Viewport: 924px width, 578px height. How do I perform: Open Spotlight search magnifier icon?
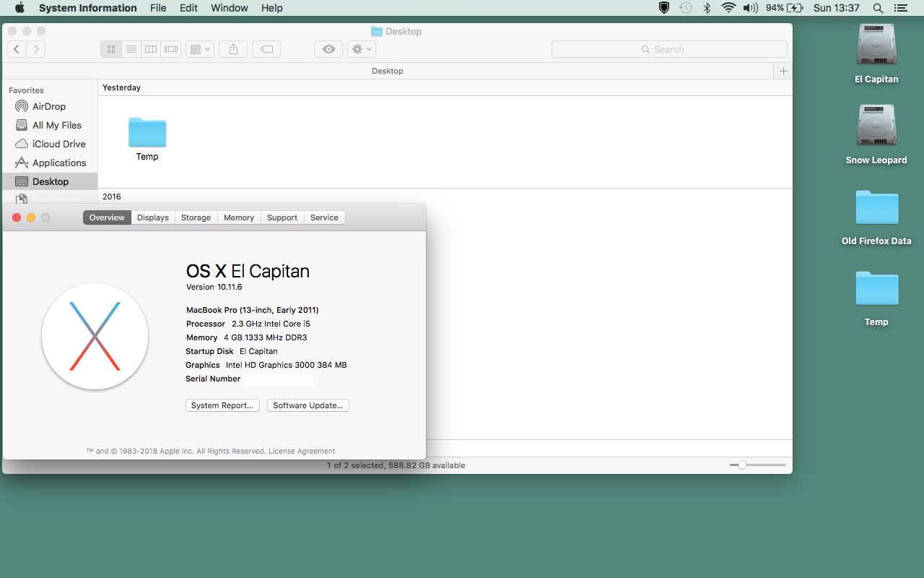click(x=878, y=8)
